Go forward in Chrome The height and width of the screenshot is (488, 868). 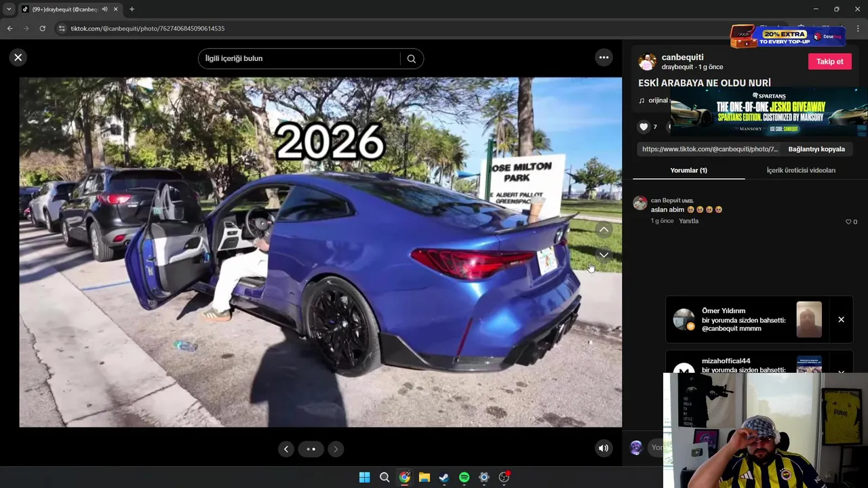(x=26, y=28)
